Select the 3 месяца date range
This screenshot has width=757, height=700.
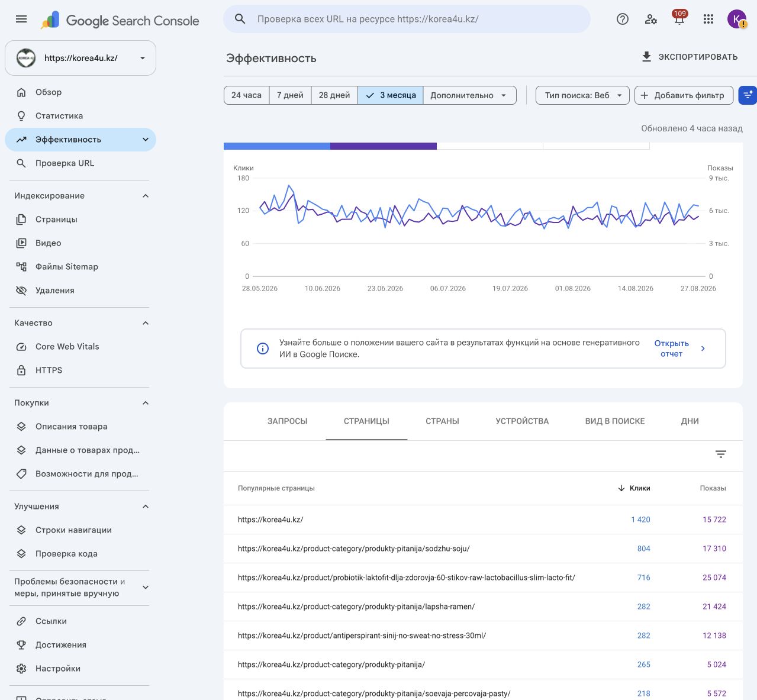(391, 95)
